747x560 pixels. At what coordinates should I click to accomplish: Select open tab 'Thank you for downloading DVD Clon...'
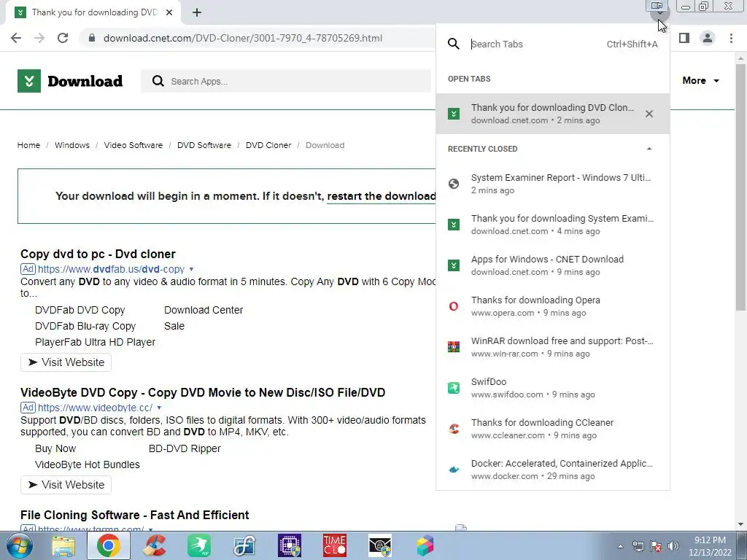click(x=553, y=114)
